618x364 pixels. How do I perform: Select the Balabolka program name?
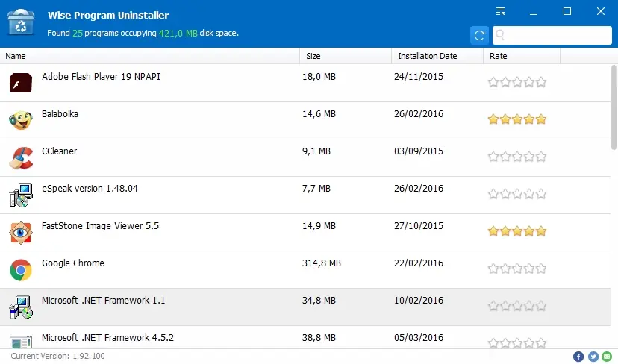pyautogui.click(x=60, y=114)
